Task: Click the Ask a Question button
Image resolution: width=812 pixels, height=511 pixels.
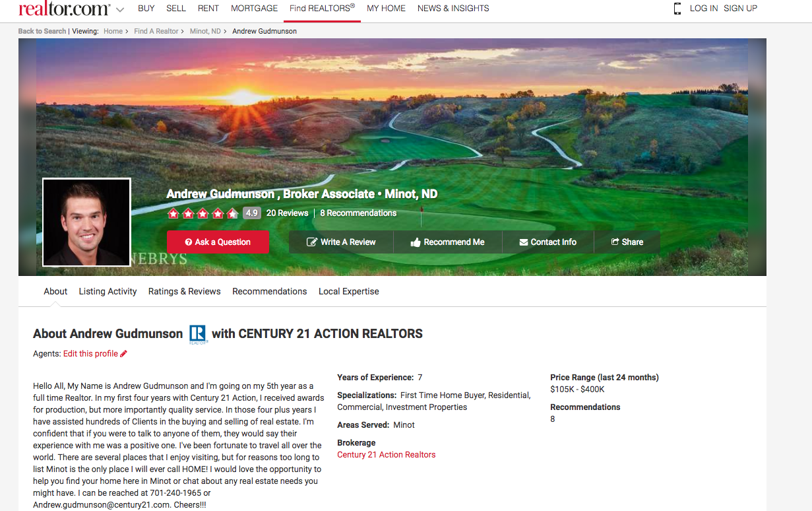Action: pyautogui.click(x=218, y=242)
